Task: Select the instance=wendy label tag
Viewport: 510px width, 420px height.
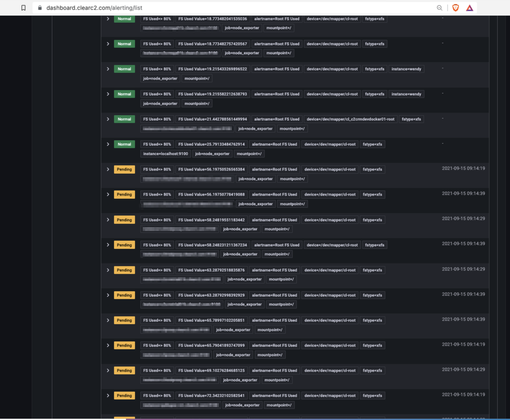Action: pyautogui.click(x=406, y=69)
